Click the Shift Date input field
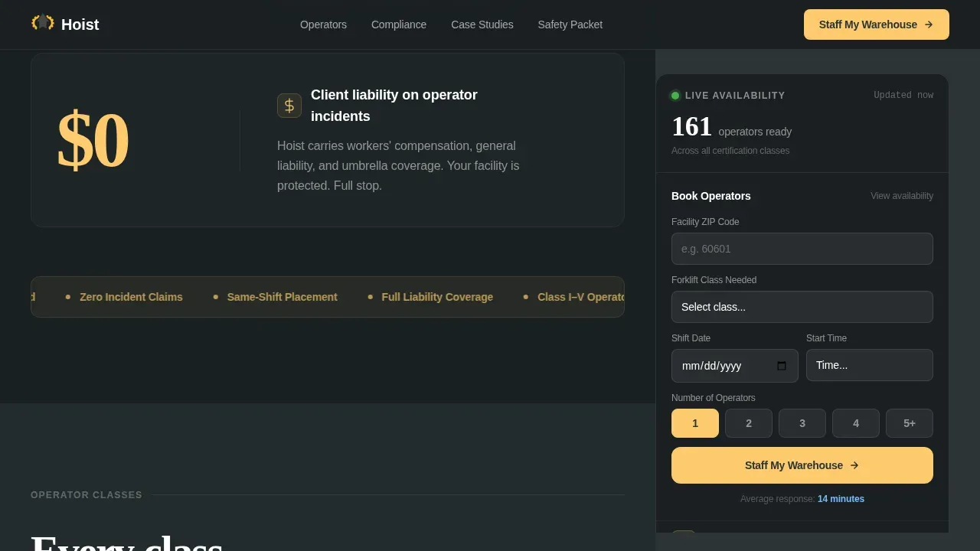 735,366
